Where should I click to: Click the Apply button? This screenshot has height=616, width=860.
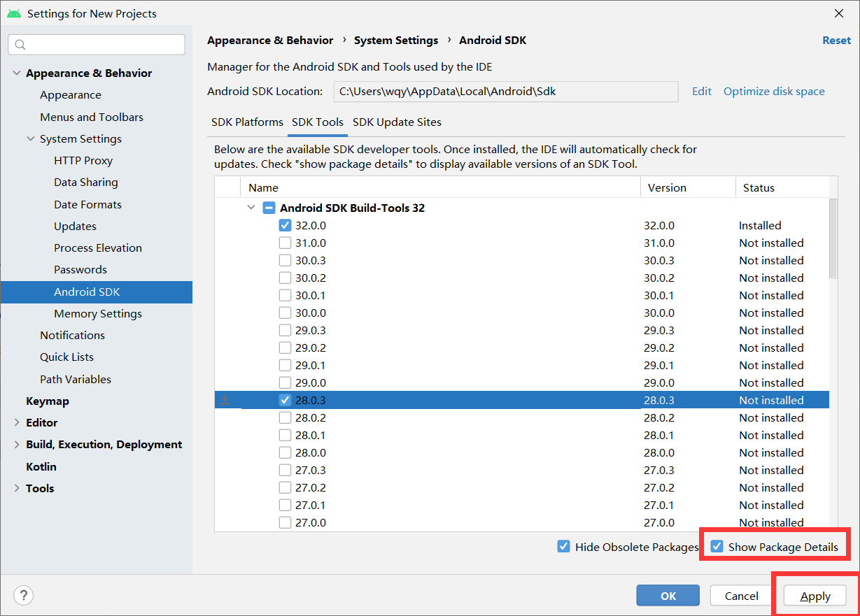coord(815,596)
